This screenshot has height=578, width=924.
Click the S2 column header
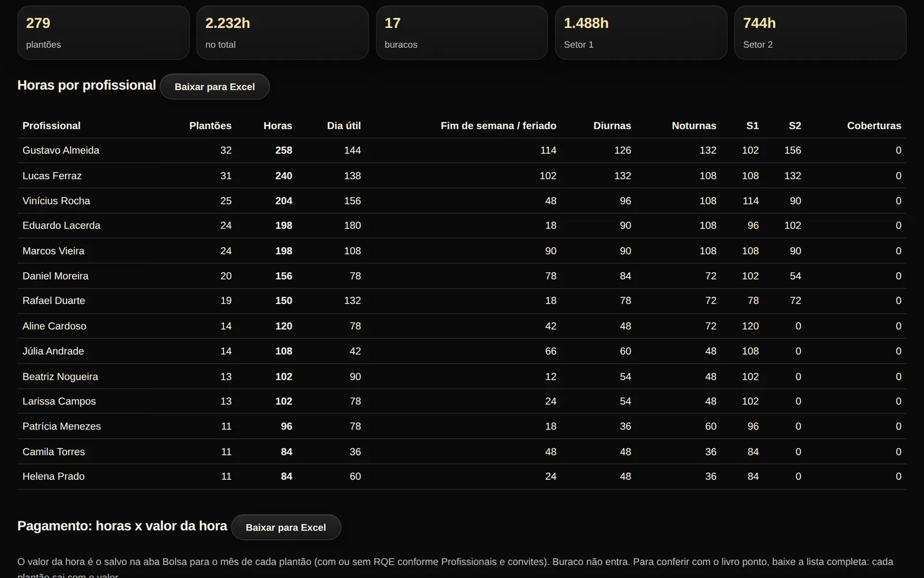[x=795, y=125]
